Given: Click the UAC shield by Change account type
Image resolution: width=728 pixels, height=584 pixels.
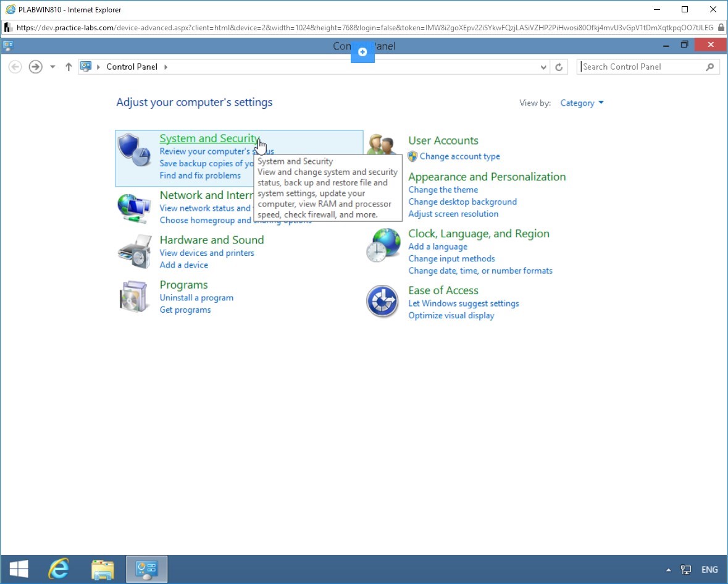Looking at the screenshot, I should 412,156.
